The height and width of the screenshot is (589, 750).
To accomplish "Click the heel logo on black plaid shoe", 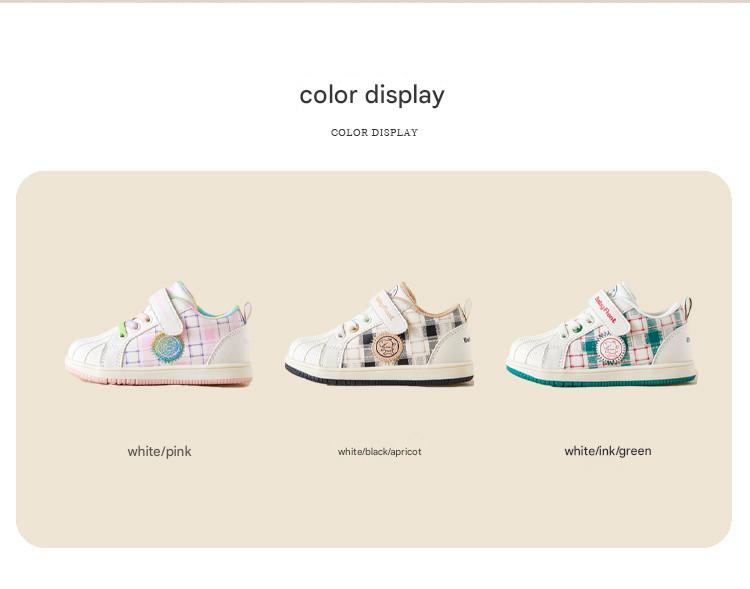I will (467, 340).
